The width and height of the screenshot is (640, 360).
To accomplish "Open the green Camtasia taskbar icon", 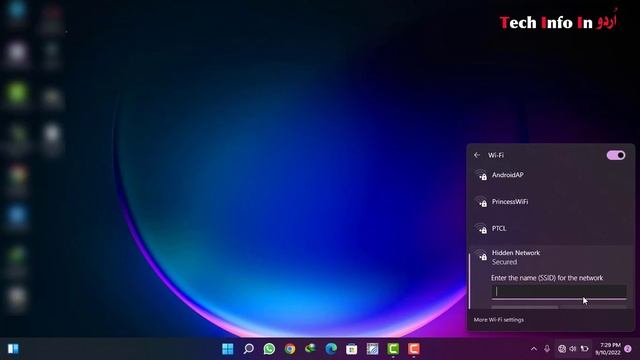I will pos(393,349).
